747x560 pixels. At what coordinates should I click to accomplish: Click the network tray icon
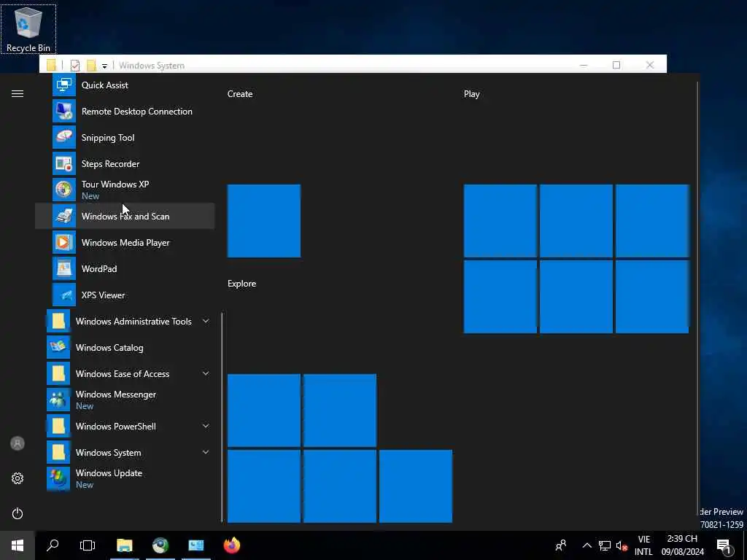pyautogui.click(x=605, y=545)
